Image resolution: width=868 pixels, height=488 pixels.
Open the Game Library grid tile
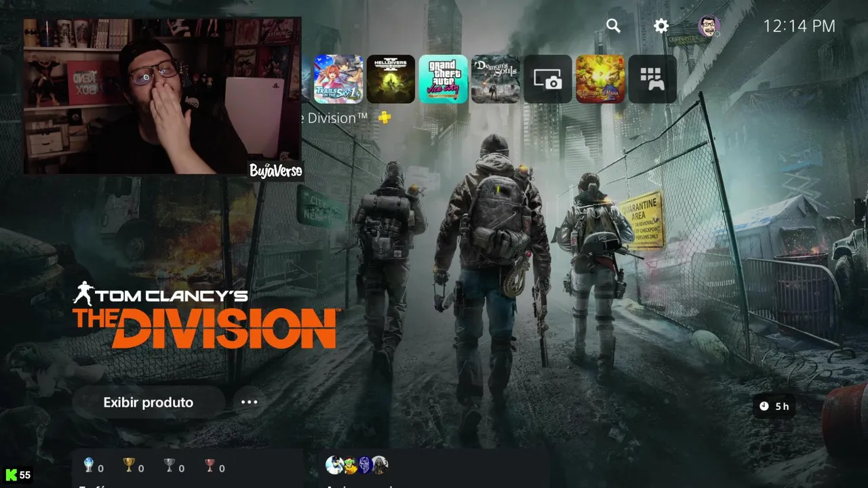652,79
